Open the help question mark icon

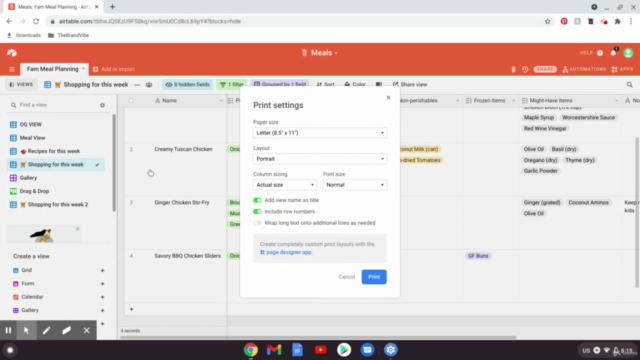coord(600,53)
